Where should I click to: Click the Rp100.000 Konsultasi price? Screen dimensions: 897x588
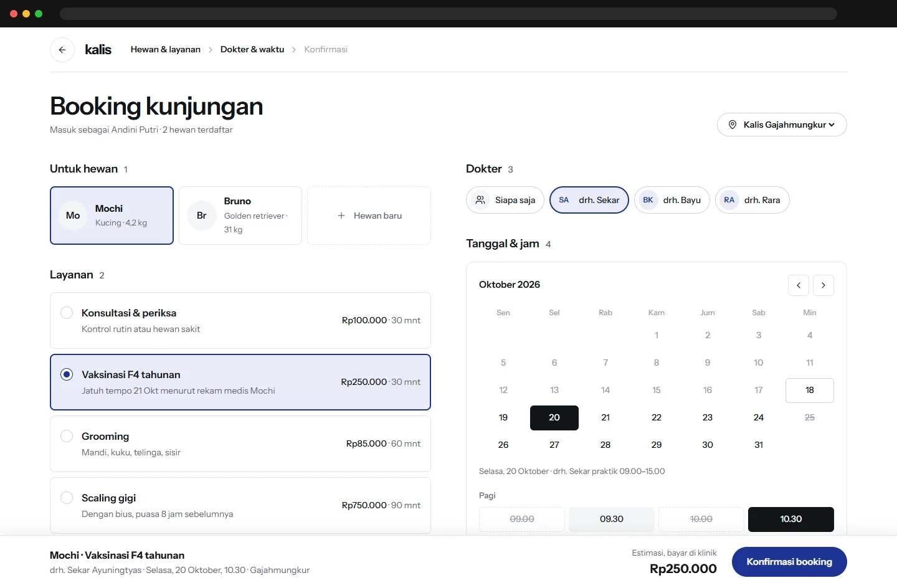[364, 320]
